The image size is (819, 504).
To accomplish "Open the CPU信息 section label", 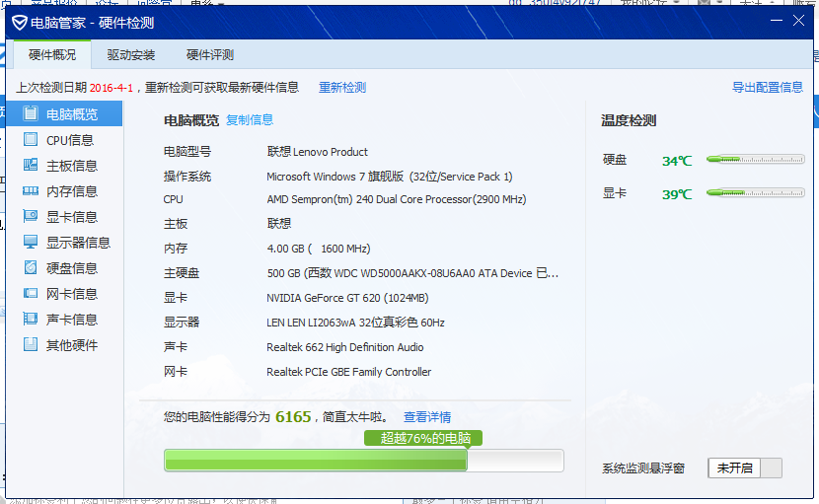I will pos(70,140).
